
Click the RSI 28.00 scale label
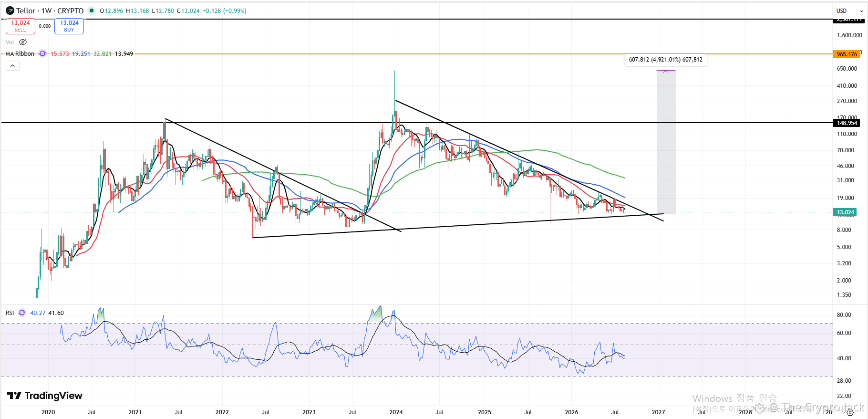pos(844,380)
